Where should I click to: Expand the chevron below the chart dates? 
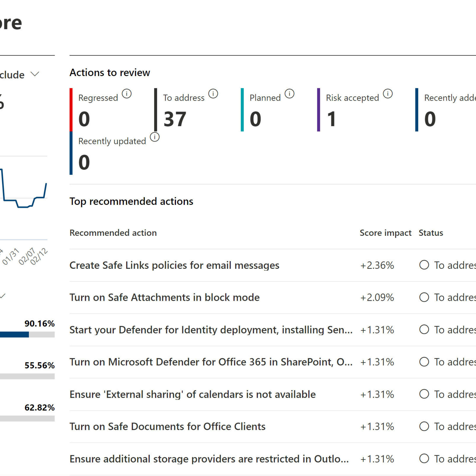point(3,296)
